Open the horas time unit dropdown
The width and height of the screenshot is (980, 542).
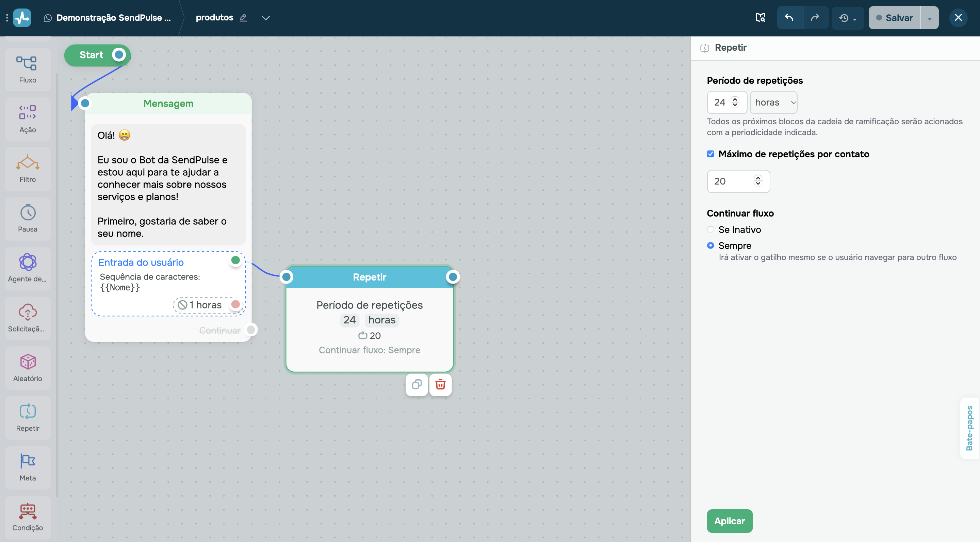pyautogui.click(x=773, y=102)
